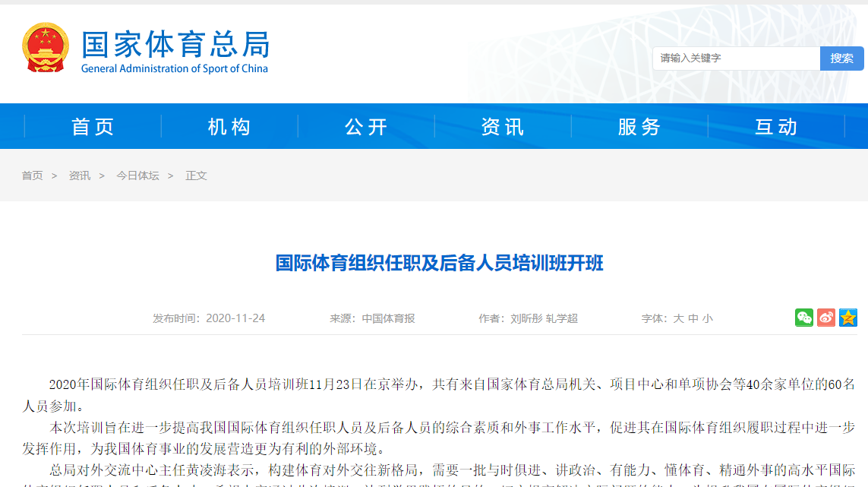Share the article to QQ Zone (Qzone)
Screen dimensions: 868x487
[847, 318]
